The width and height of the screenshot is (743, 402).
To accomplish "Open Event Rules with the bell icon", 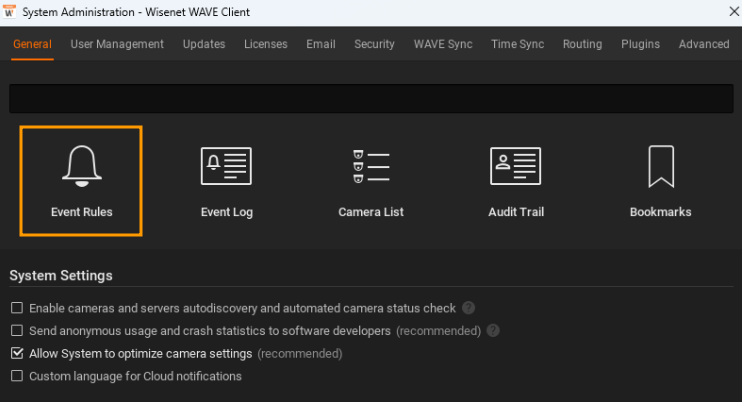I will coord(81,180).
